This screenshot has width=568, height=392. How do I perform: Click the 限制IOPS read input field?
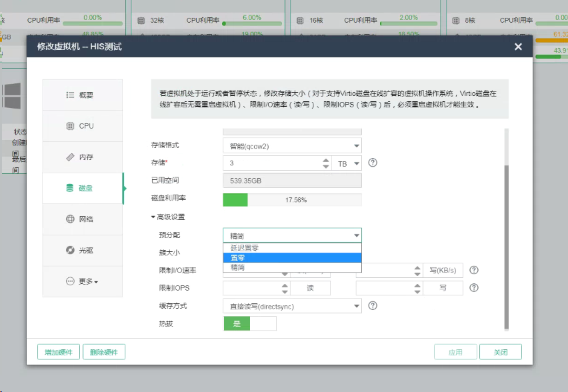click(x=252, y=288)
